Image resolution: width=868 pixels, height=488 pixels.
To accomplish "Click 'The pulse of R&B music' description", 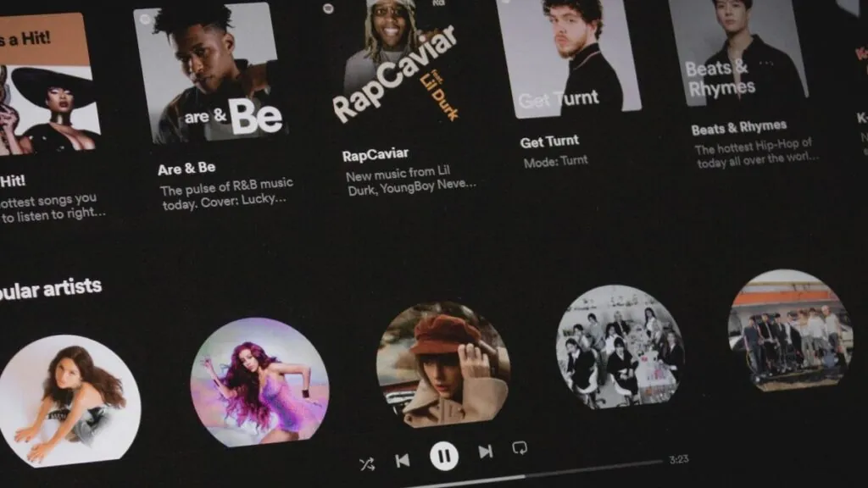I will (227, 193).
